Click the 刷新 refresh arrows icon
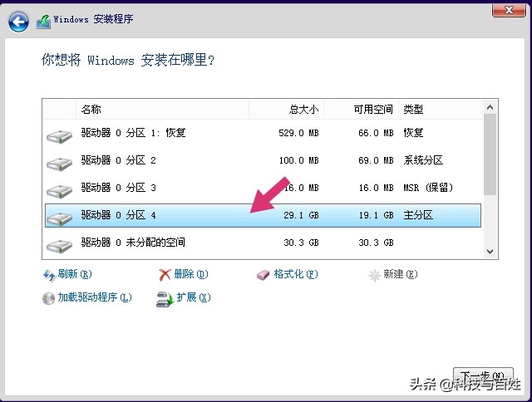The height and width of the screenshot is (402, 532). pyautogui.click(x=49, y=275)
